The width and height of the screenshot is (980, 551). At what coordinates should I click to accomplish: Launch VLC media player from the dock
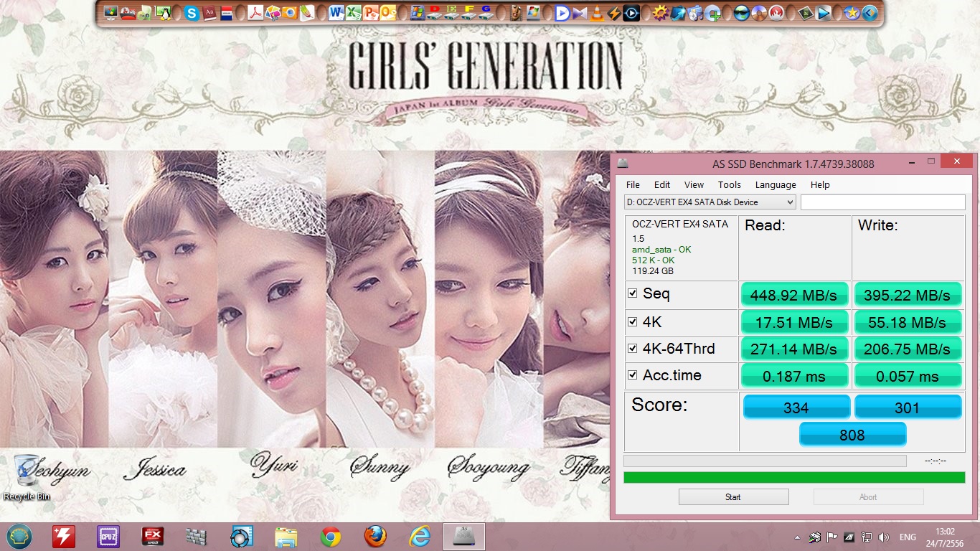(596, 13)
